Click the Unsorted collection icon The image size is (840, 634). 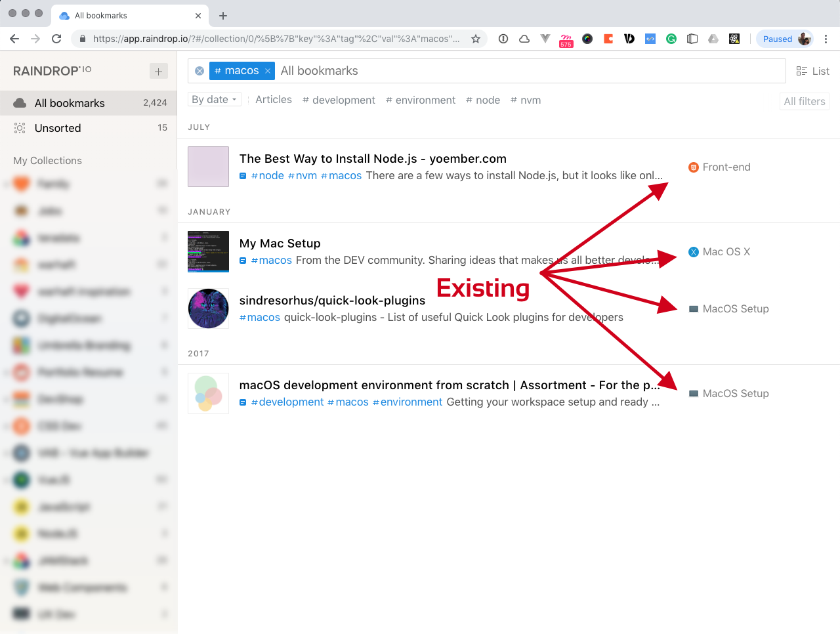pyautogui.click(x=20, y=128)
